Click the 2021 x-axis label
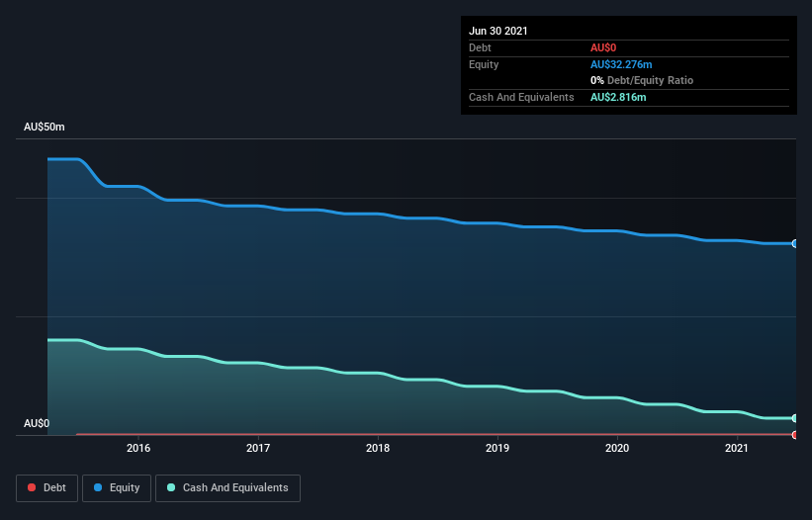The image size is (812, 520). pyautogui.click(x=737, y=448)
